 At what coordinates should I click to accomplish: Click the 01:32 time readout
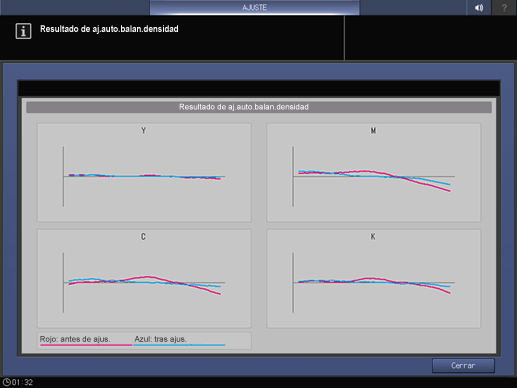tap(22, 382)
